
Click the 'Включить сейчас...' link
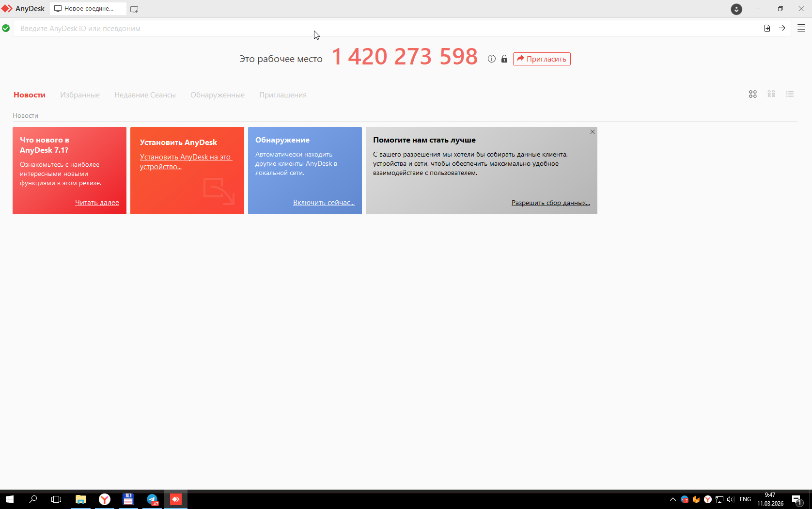coord(324,203)
